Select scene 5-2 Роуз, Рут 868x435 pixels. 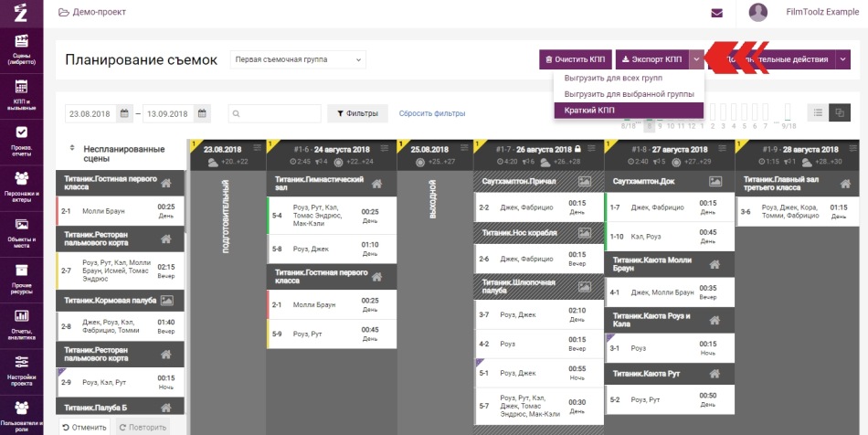(x=670, y=399)
